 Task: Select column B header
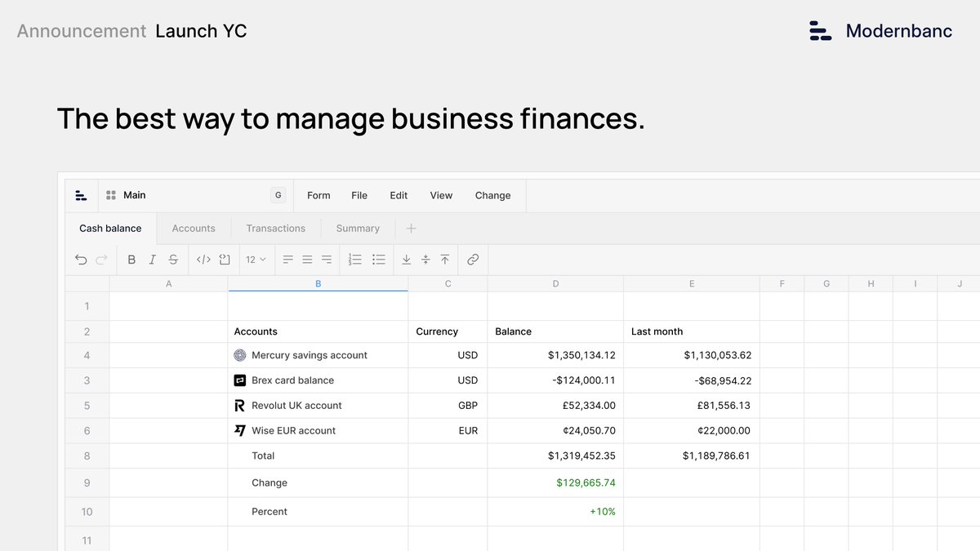318,284
